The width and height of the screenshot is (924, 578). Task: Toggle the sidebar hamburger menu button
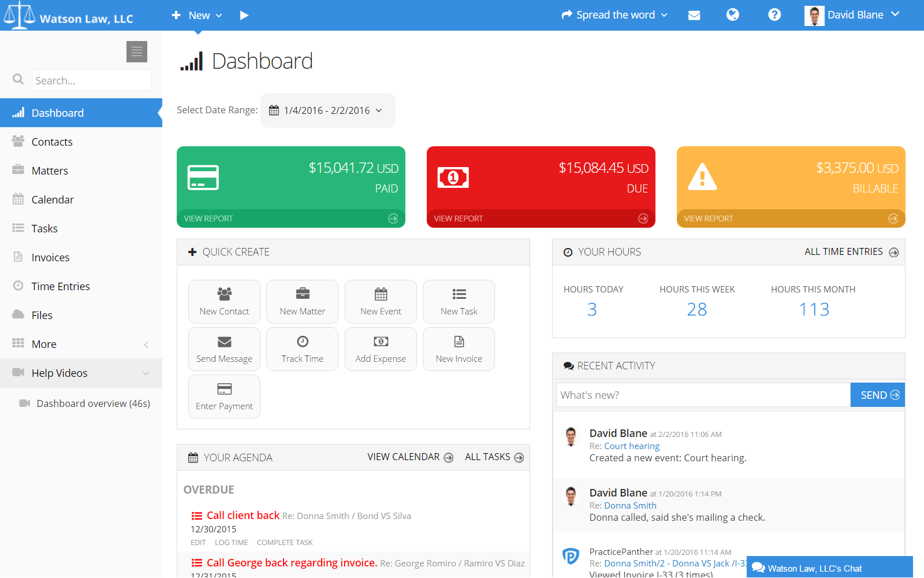point(137,51)
